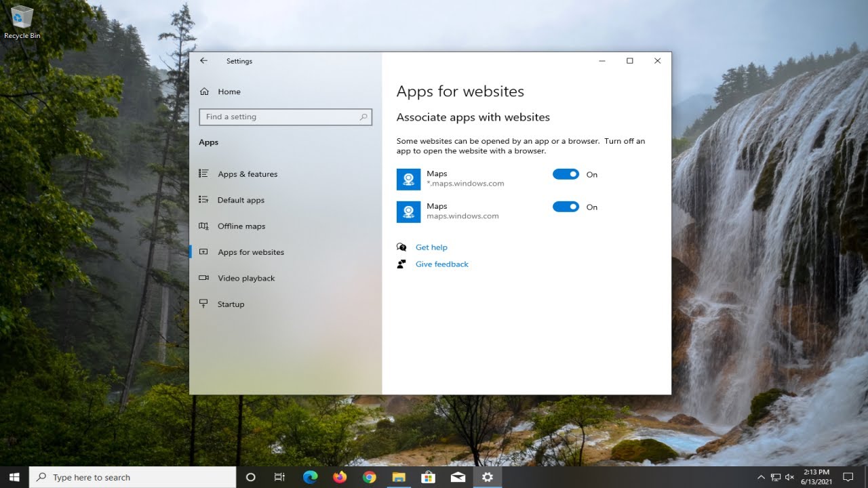
Task: Show hidden system tray icons
Action: point(761,477)
